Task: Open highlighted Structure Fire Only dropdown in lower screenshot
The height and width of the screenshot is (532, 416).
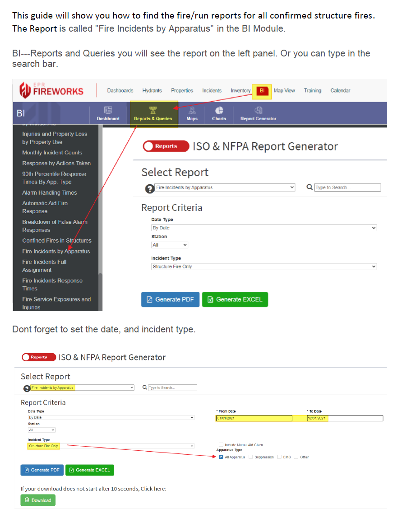Action: (111, 446)
